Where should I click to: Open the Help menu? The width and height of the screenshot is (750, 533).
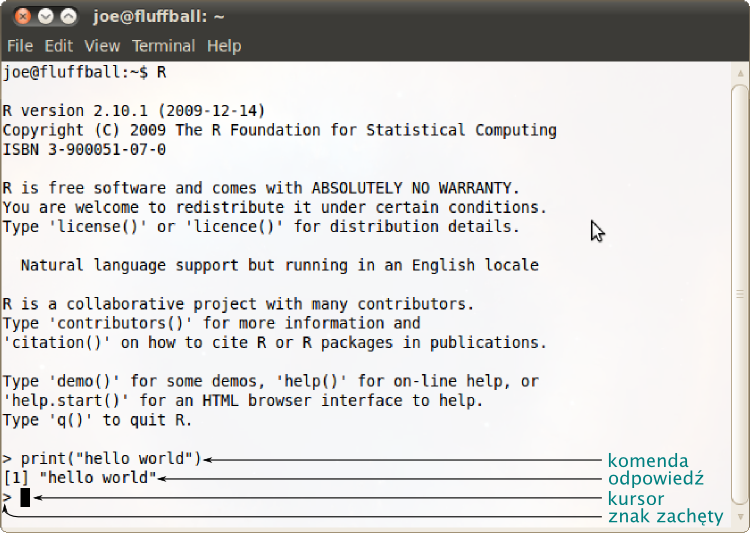coord(224,46)
